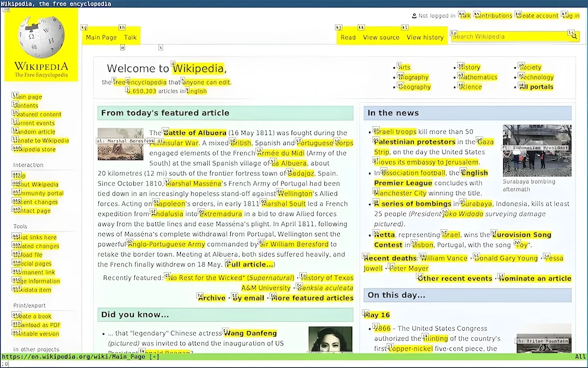Follow the Surabaya link in news

(x=476, y=204)
